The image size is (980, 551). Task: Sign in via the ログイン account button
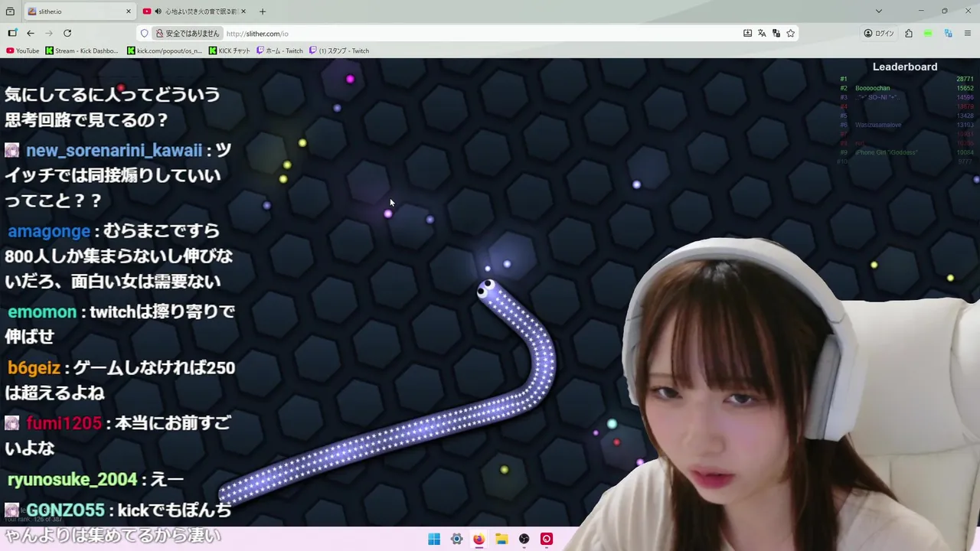(879, 34)
